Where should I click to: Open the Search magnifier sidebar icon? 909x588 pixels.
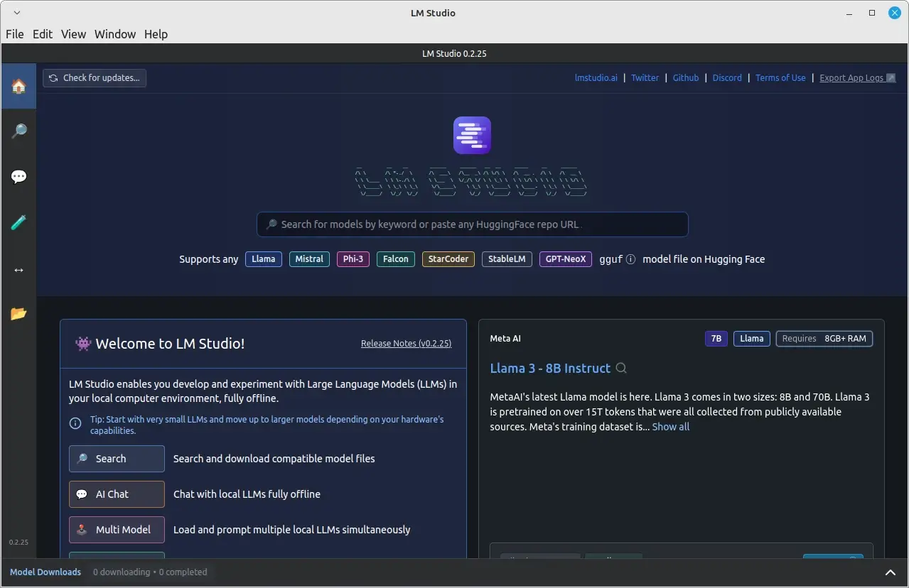click(x=18, y=131)
